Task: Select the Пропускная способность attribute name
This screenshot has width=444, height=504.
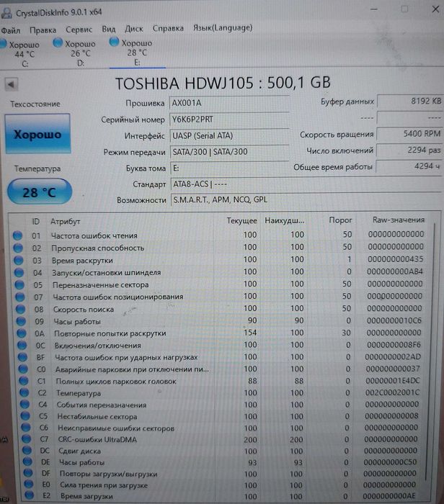Action: tap(98, 248)
